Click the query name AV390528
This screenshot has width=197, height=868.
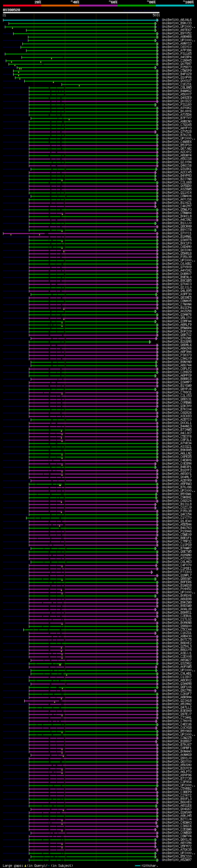click(11, 10)
